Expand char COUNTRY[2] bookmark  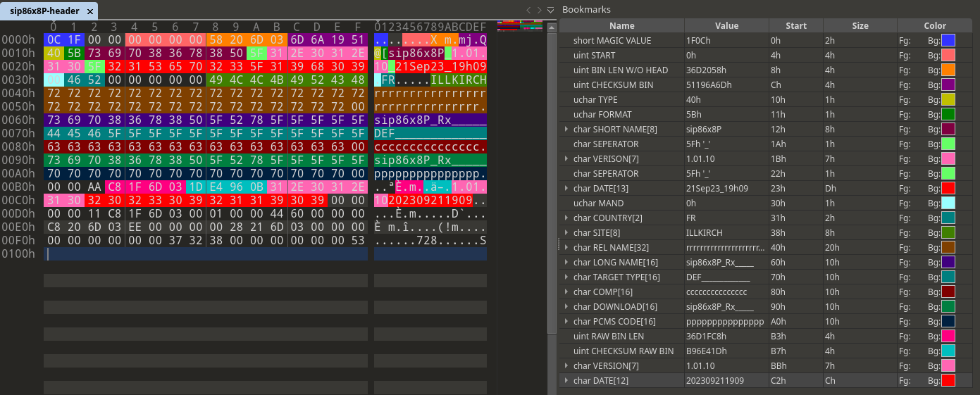pyautogui.click(x=566, y=218)
